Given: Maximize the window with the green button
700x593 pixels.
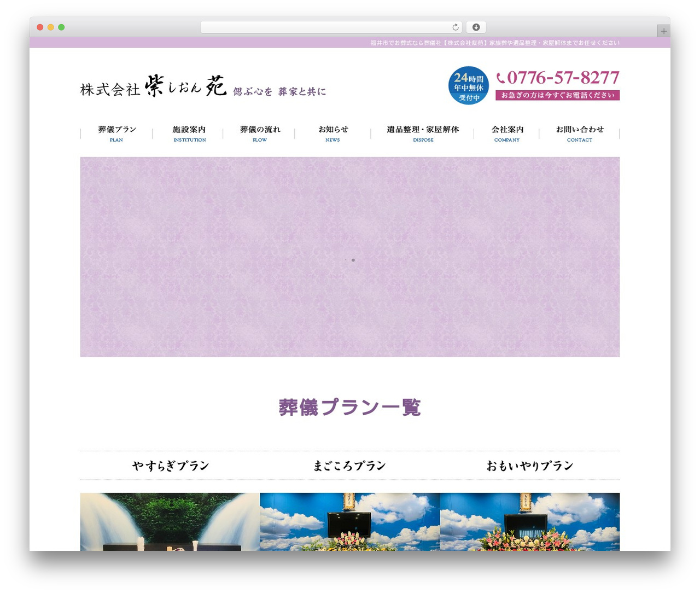Looking at the screenshot, I should (61, 27).
